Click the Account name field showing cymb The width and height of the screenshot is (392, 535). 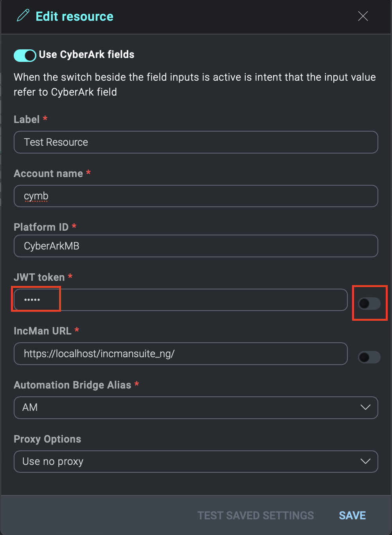(196, 196)
